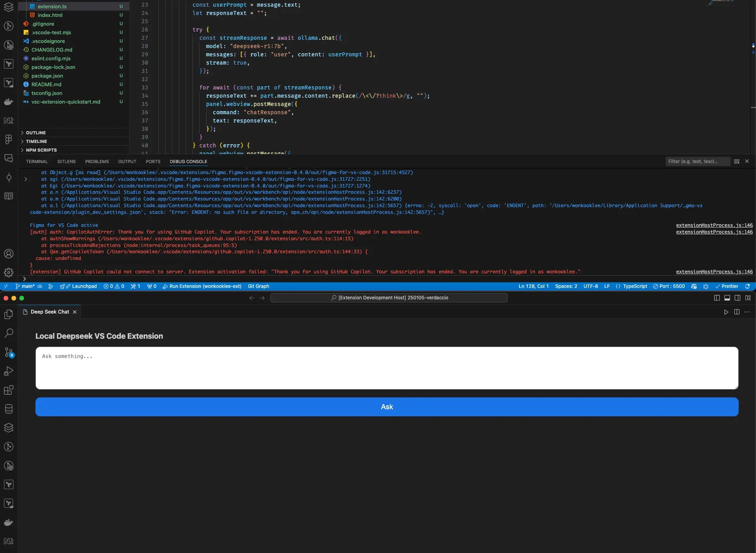Split the Deep Seek Chat editor right
Viewport: 756px width, 553px height.
click(x=737, y=312)
